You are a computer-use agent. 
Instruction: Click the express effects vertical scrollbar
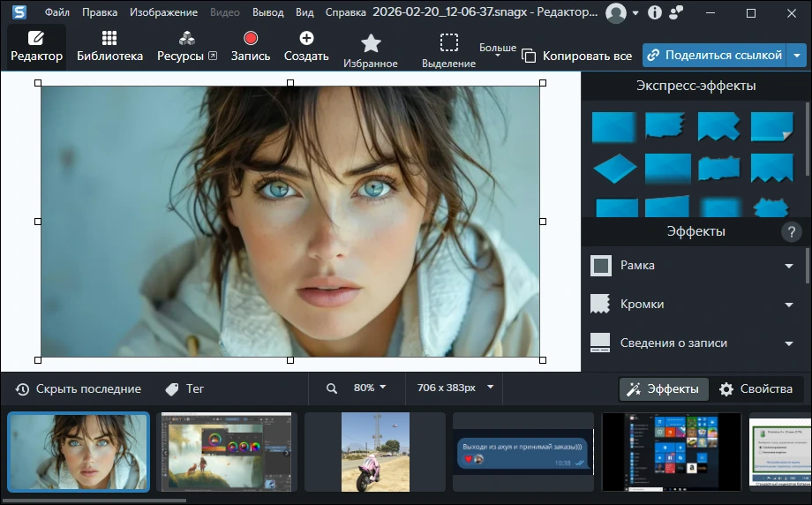[808, 139]
